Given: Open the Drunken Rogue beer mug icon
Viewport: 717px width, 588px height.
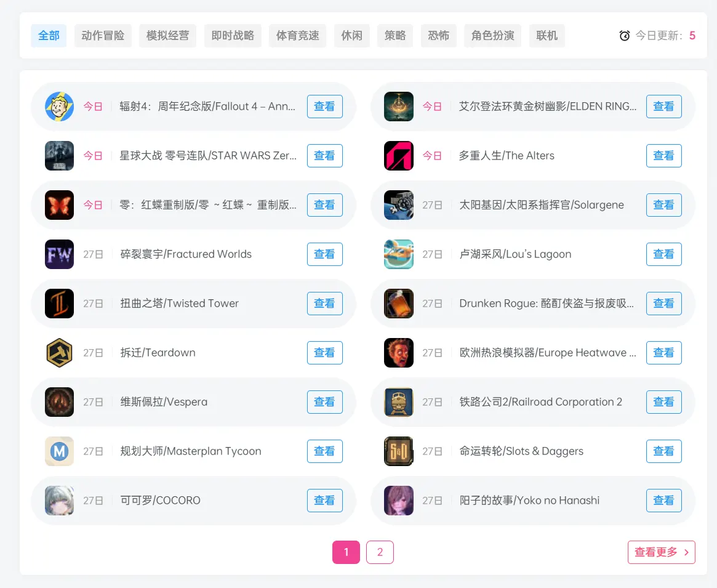Looking at the screenshot, I should [x=399, y=304].
